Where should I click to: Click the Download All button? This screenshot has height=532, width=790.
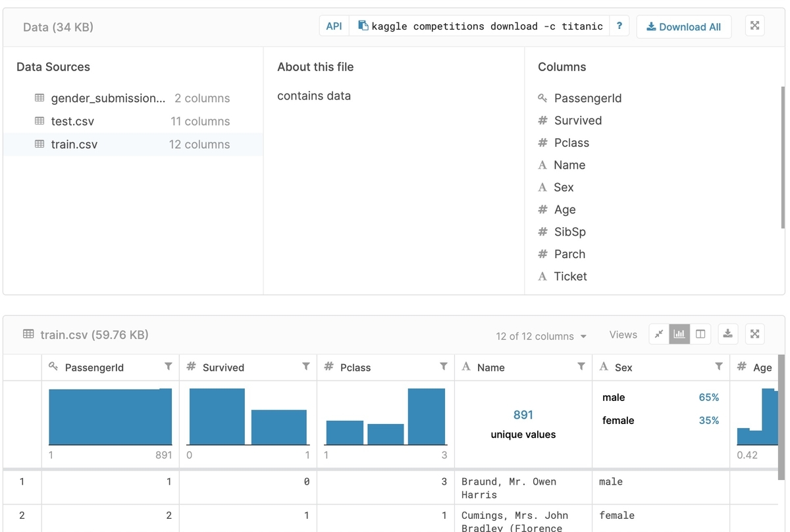(684, 27)
